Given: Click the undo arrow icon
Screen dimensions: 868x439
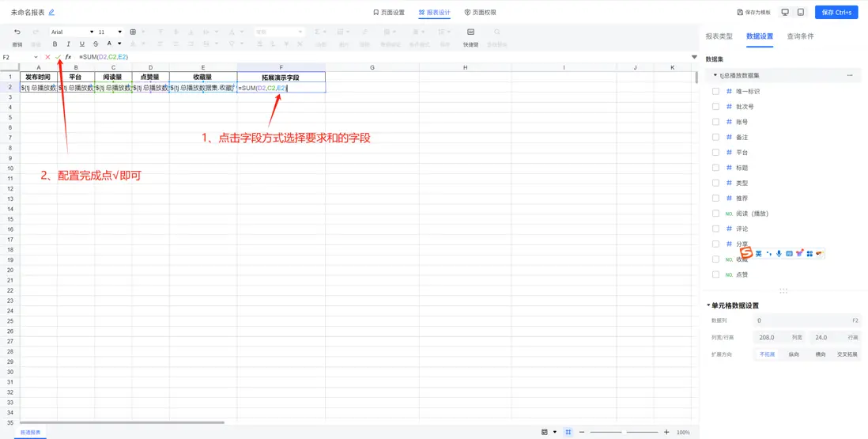Looking at the screenshot, I should coord(17,32).
